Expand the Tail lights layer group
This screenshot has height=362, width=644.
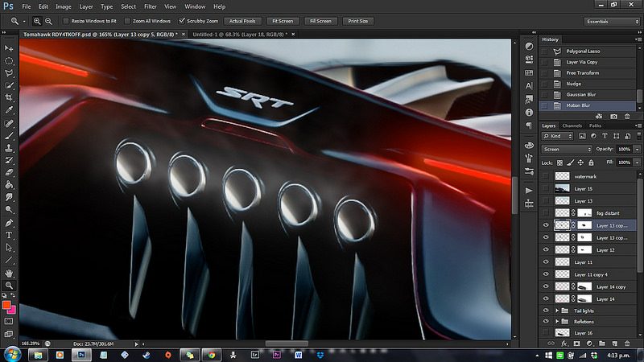(x=557, y=310)
